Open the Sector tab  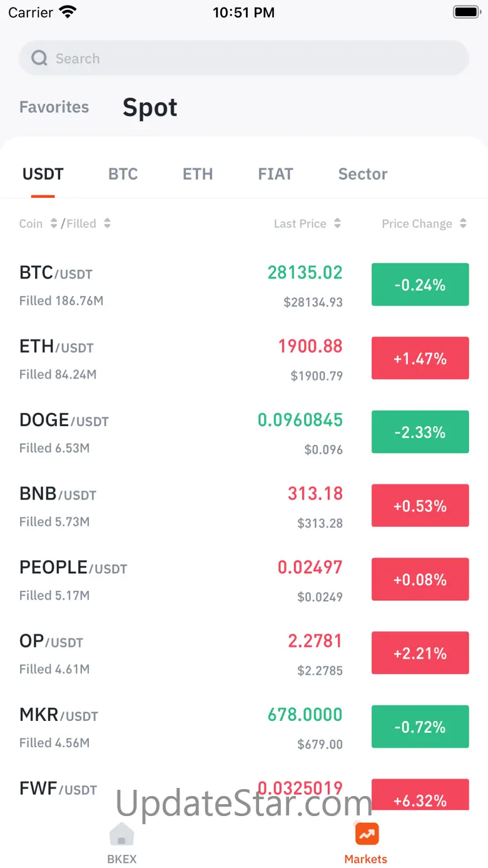362,174
